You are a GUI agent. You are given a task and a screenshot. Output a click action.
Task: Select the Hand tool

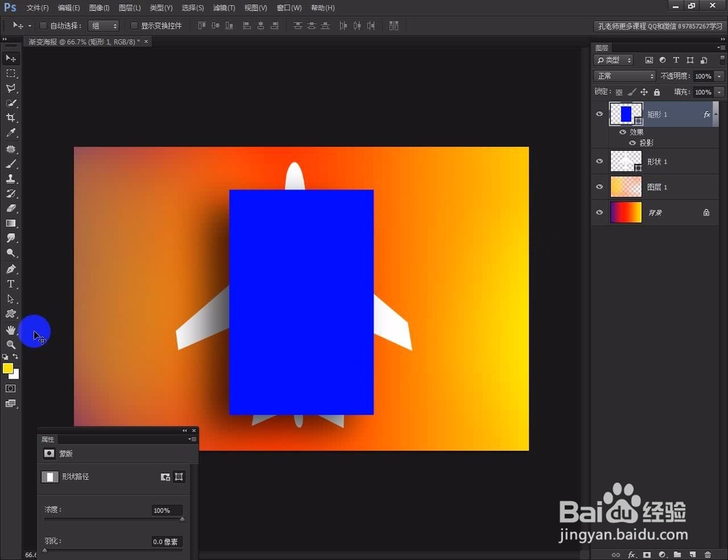[x=10, y=330]
